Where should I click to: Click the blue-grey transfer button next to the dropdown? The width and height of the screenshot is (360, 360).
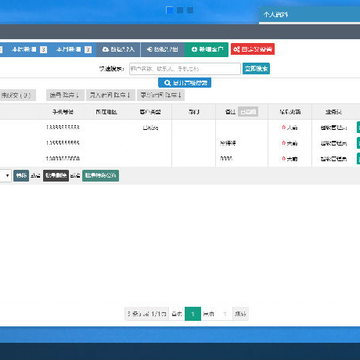(x=21, y=176)
